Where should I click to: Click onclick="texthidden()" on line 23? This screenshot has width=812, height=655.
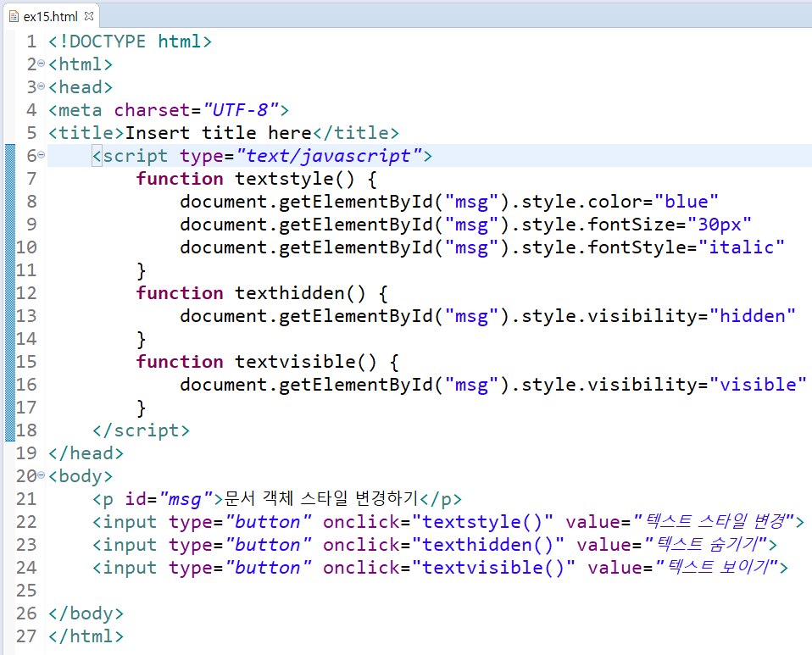point(444,545)
